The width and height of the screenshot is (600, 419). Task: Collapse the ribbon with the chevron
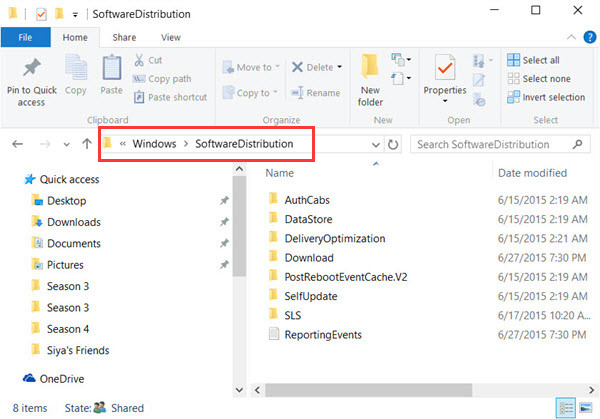point(571,37)
